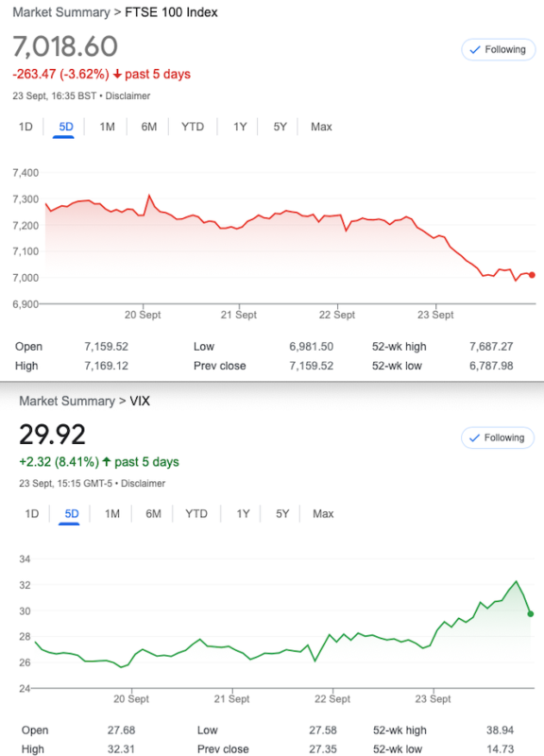Screen dimensions: 544x756
Task: Select the Max tab on VIX chart
Action: click(323, 514)
